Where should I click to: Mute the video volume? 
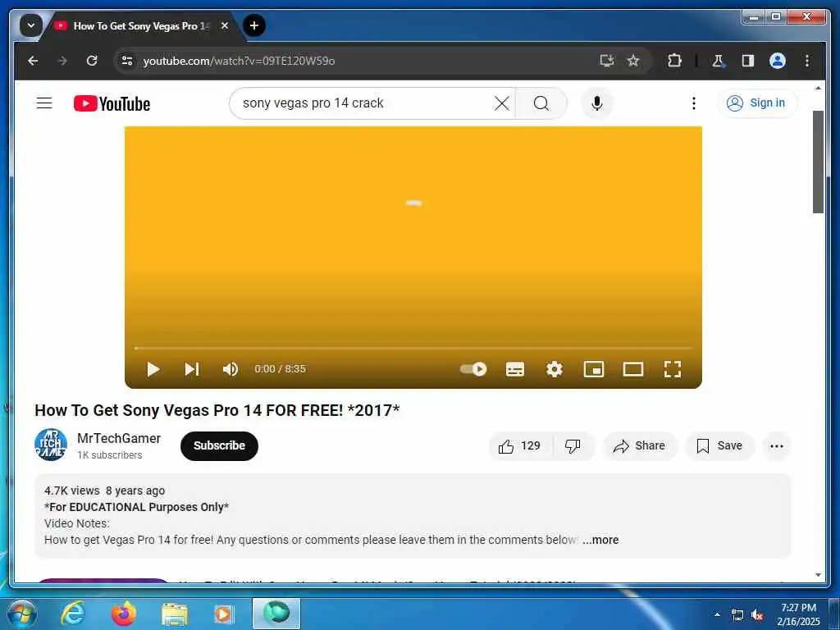tap(231, 369)
